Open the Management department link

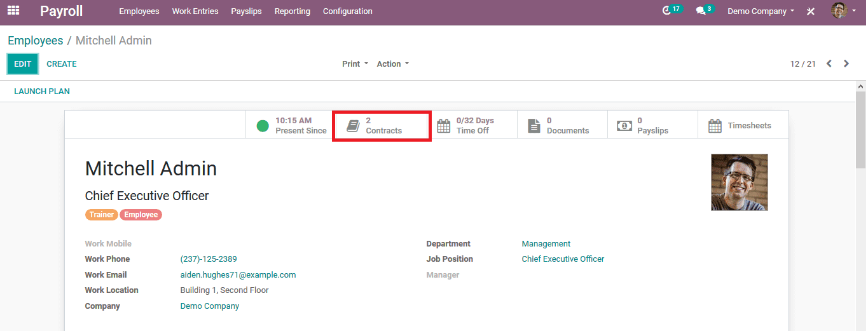coord(546,244)
